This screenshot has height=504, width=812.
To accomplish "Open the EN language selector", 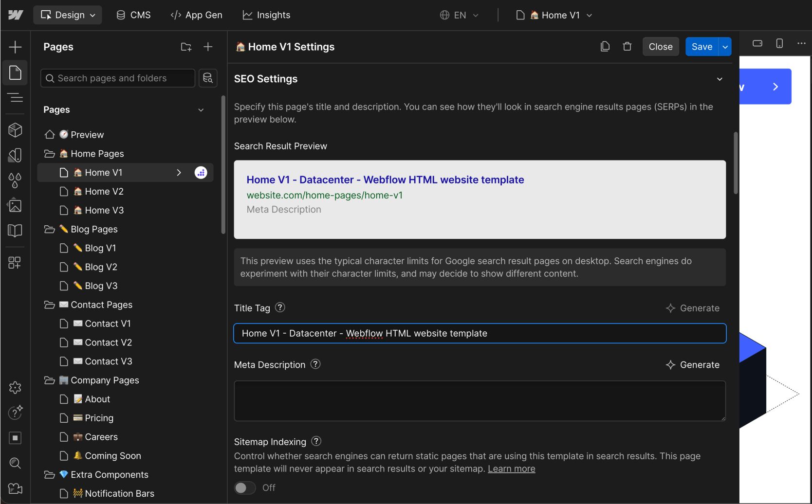I will [459, 15].
